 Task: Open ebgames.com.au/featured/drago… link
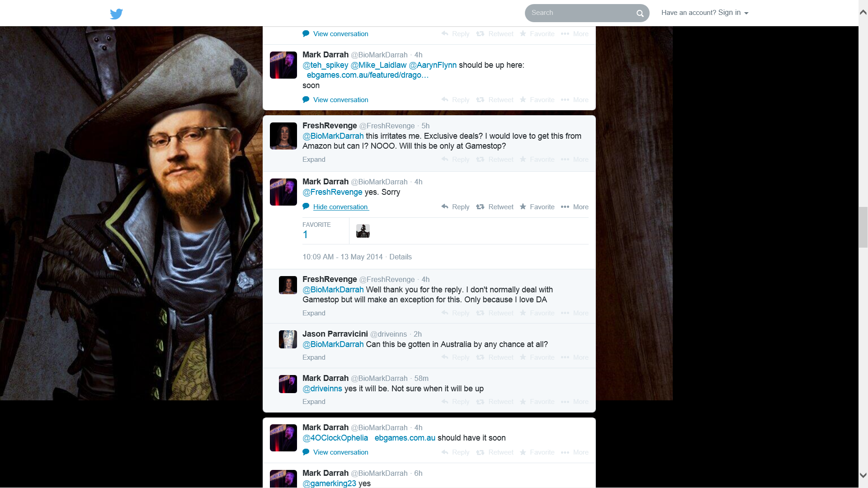368,75
